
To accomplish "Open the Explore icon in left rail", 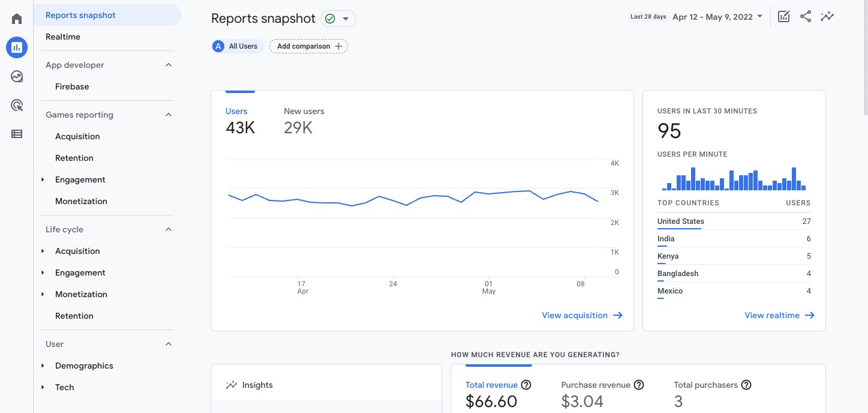I will pyautogui.click(x=17, y=76).
